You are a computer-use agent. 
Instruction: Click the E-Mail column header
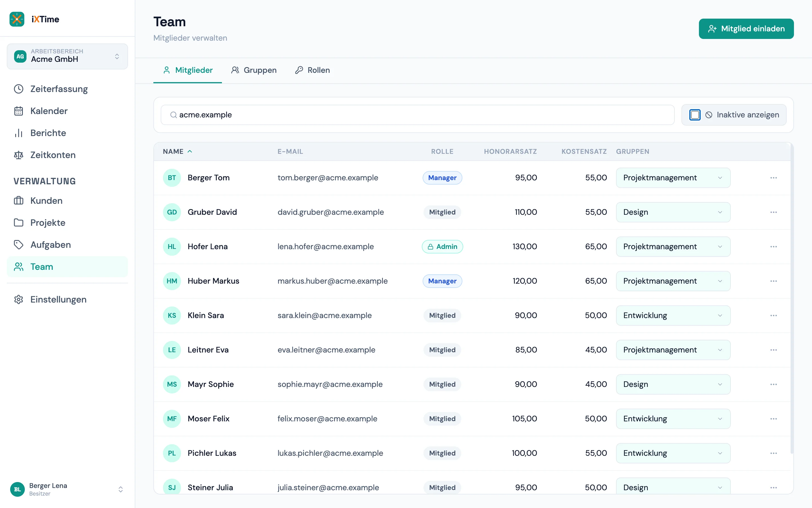point(290,152)
